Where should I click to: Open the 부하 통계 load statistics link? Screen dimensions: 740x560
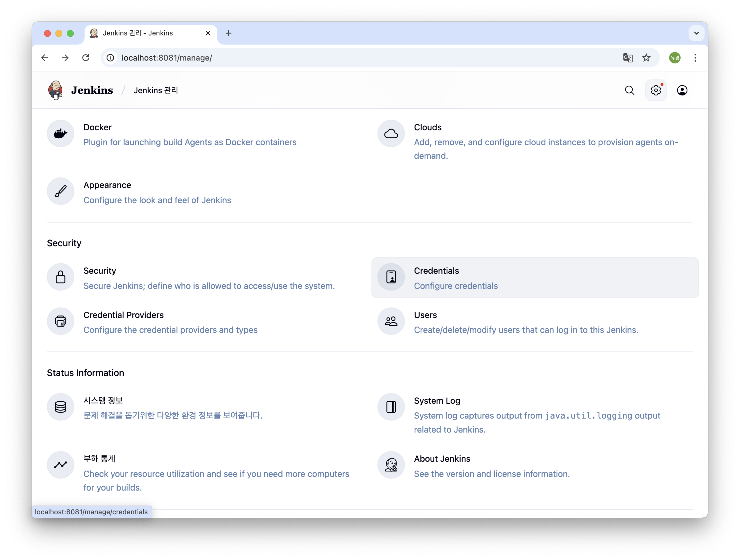click(x=99, y=458)
